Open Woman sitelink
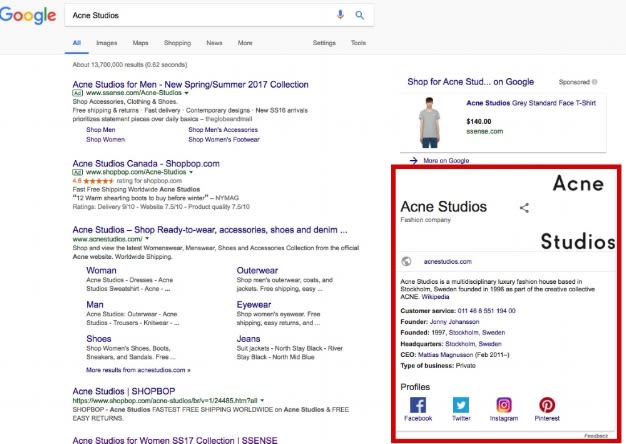This screenshot has width=626, height=444. pos(101,270)
